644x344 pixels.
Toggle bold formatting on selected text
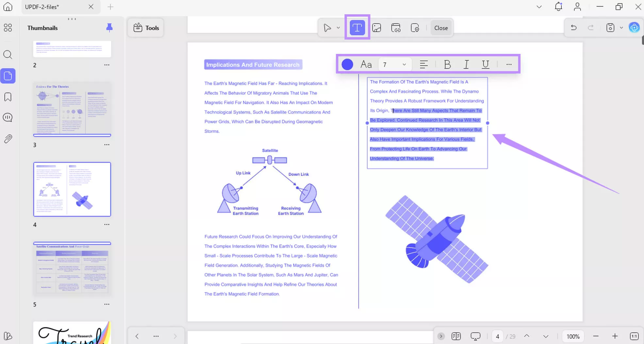pyautogui.click(x=447, y=64)
